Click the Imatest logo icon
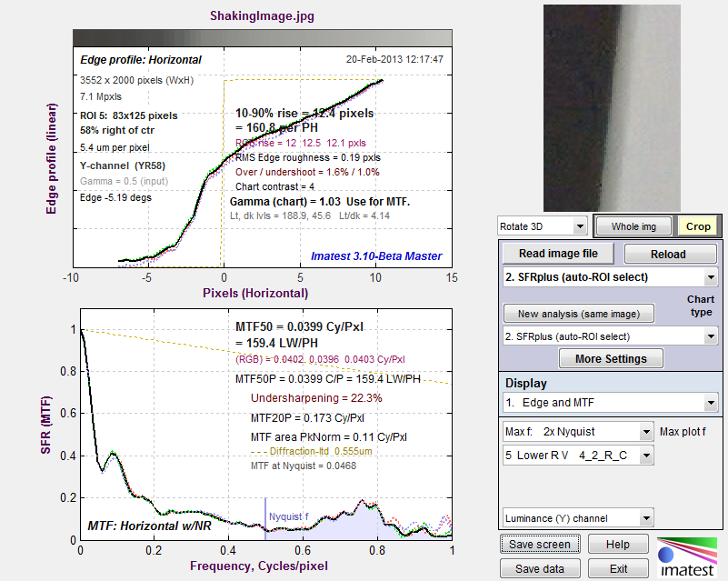The height and width of the screenshot is (581, 728). pyautogui.click(x=688, y=556)
